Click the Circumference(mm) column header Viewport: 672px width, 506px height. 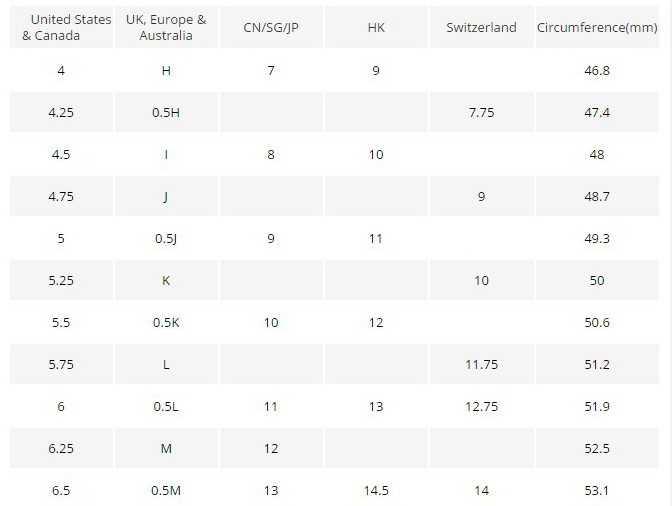[x=597, y=27]
